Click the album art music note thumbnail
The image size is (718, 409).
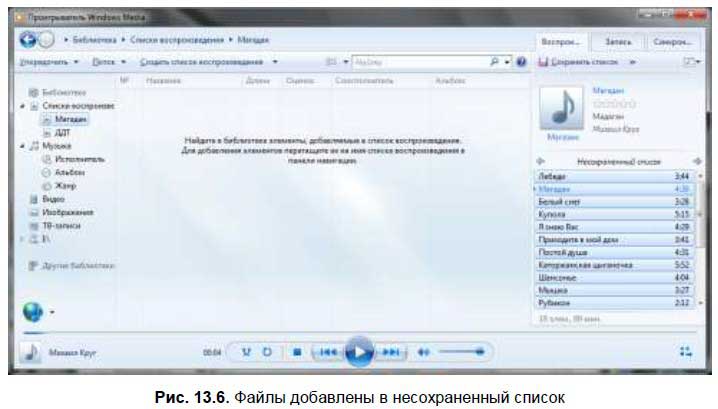(x=561, y=108)
